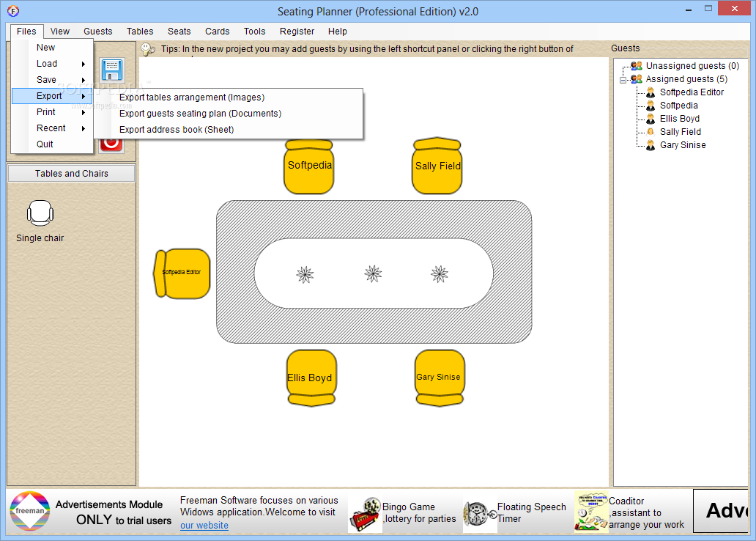This screenshot has height=541, width=756.
Task: Maximize the Seating Planner window
Action: click(x=708, y=9)
